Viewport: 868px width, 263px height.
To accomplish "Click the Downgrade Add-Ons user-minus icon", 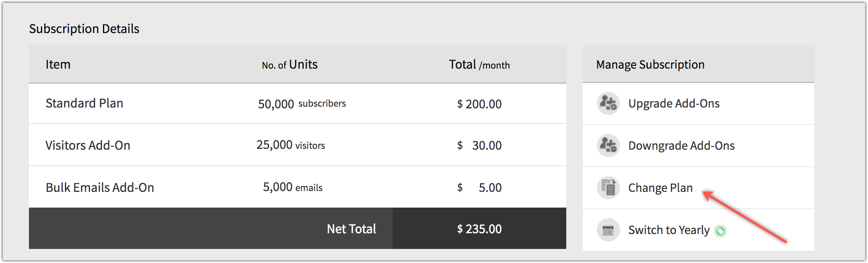I will (608, 146).
